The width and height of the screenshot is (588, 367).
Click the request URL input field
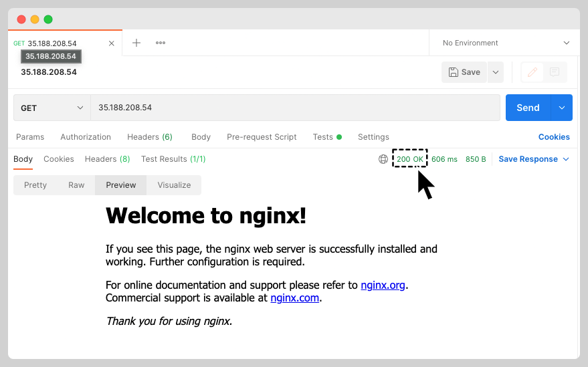[x=295, y=108]
